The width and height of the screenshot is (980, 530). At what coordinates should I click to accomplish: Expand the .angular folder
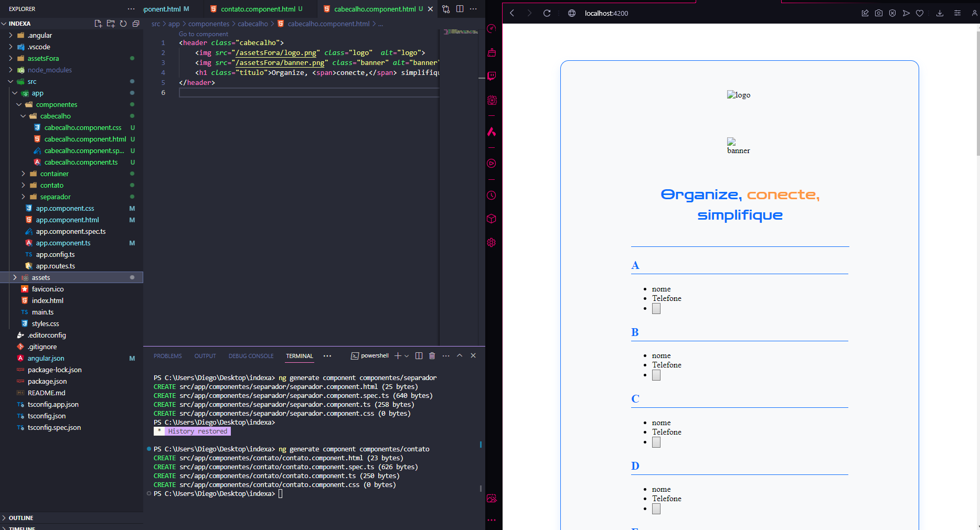(x=10, y=35)
